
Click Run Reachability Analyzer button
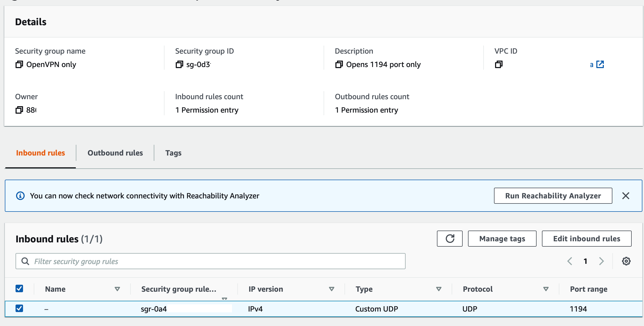(553, 196)
